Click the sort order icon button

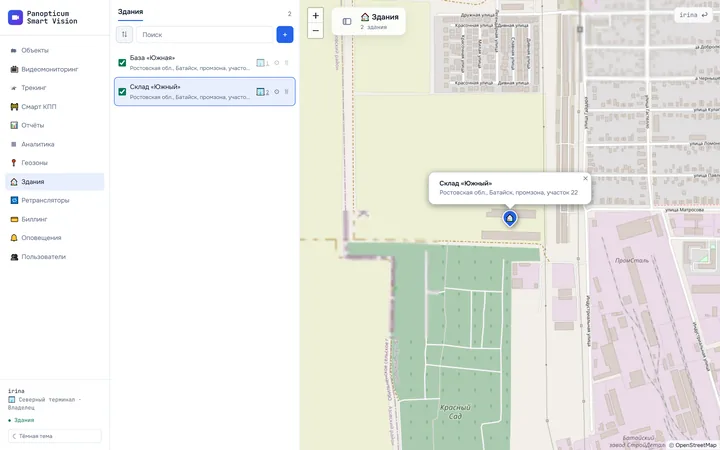pos(124,34)
